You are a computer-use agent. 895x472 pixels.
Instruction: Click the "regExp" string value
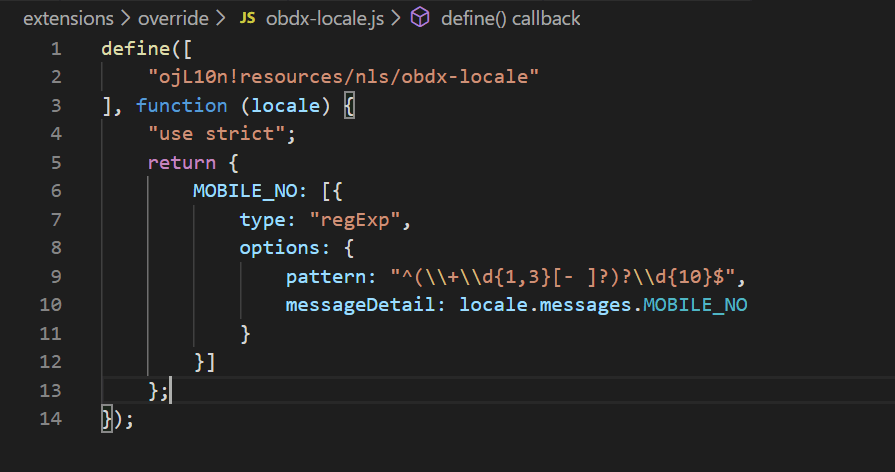click(x=355, y=219)
